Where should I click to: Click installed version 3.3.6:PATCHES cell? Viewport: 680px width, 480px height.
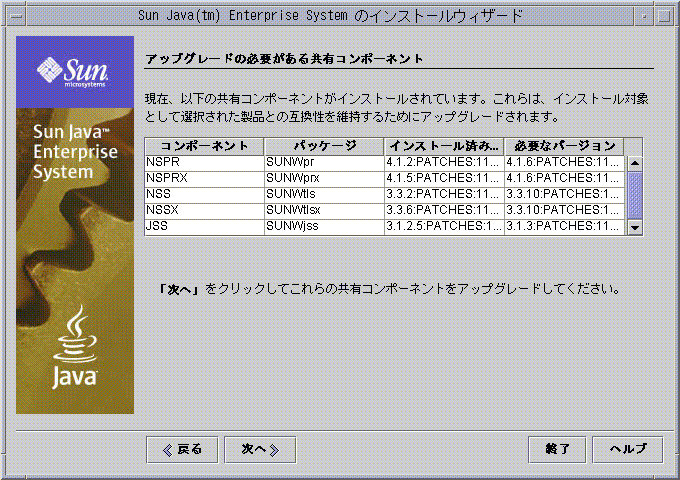click(x=444, y=211)
